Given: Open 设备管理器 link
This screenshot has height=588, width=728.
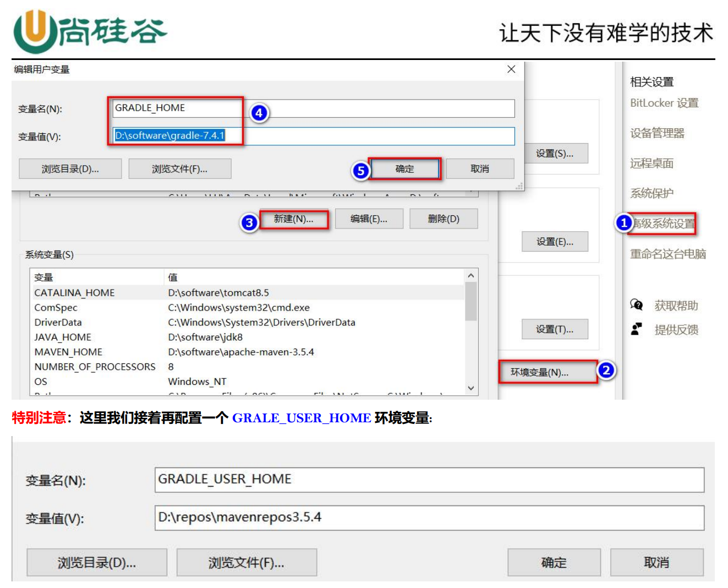Looking at the screenshot, I should click(657, 133).
